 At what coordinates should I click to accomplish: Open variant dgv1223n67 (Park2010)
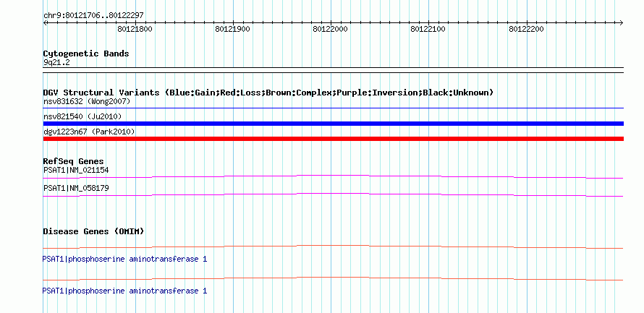click(89, 132)
